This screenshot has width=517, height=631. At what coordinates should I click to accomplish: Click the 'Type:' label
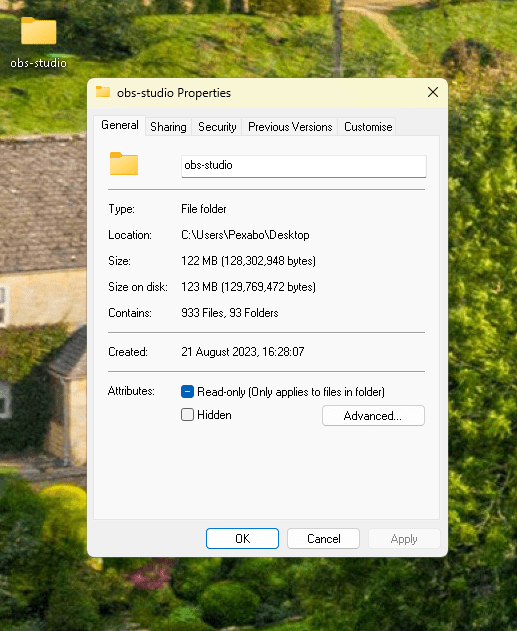[x=122, y=209]
